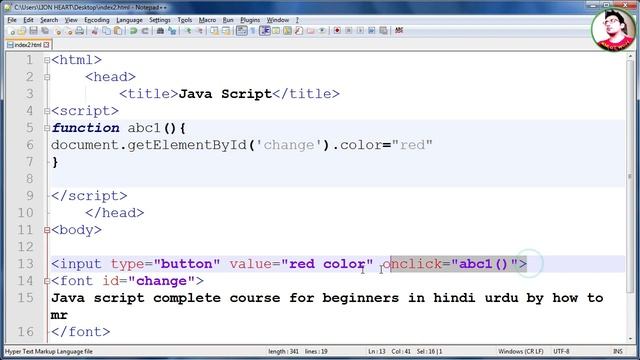Click the Close document toolbar icon
The image size is (640, 360).
(x=57, y=31)
